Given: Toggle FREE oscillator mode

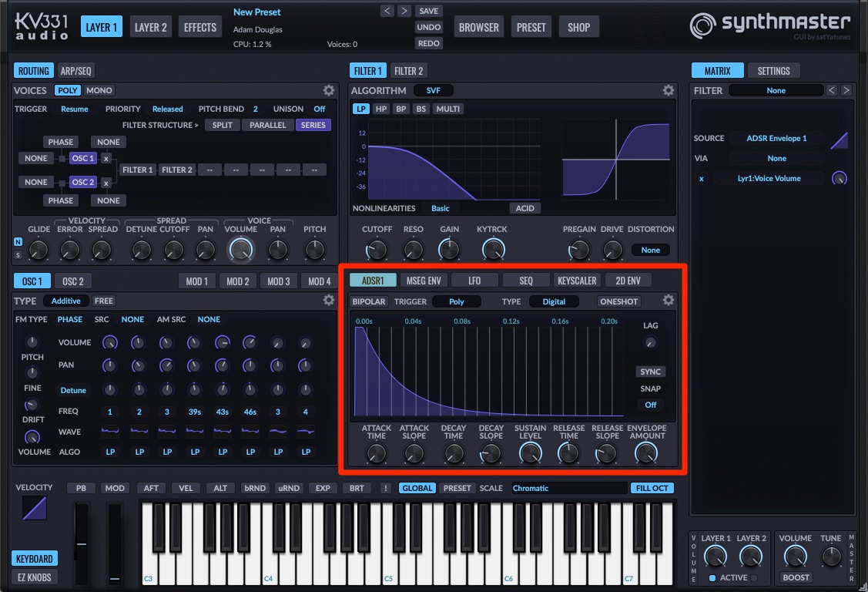Looking at the screenshot, I should tap(103, 301).
